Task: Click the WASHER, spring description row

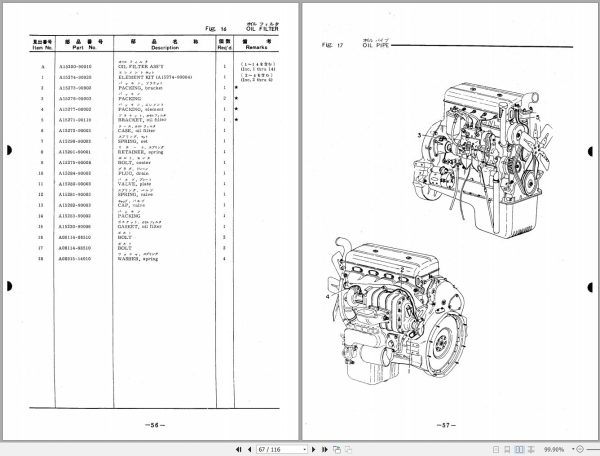Action: pyautogui.click(x=138, y=257)
